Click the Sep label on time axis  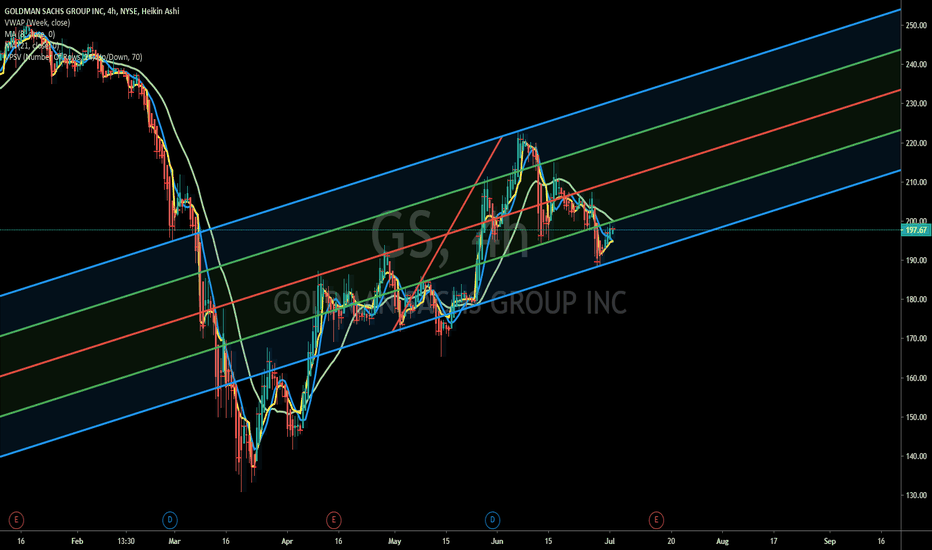830,541
